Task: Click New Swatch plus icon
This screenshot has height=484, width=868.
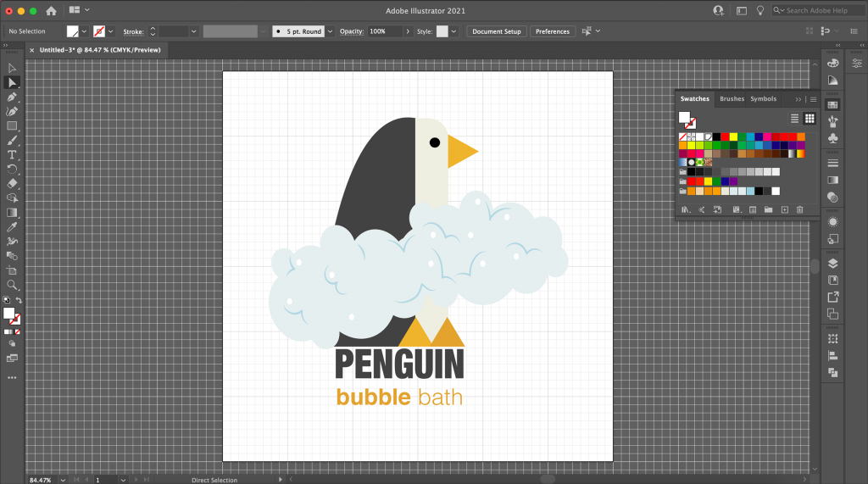Action: tap(785, 209)
